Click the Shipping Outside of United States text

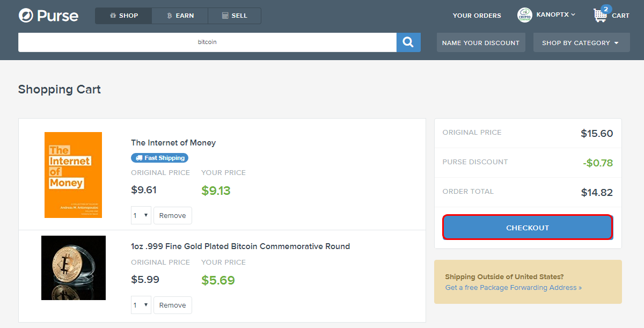coord(504,277)
